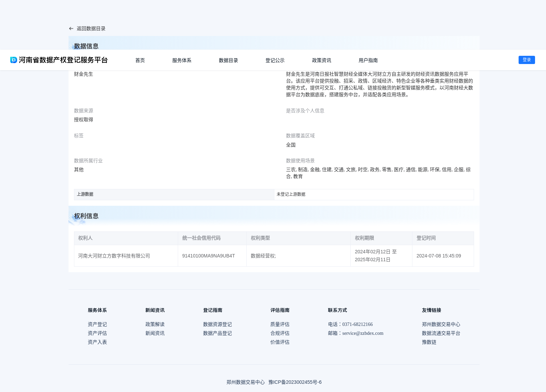Click the 数据来源 label
Viewport: 546px width, 392px height.
click(84, 111)
